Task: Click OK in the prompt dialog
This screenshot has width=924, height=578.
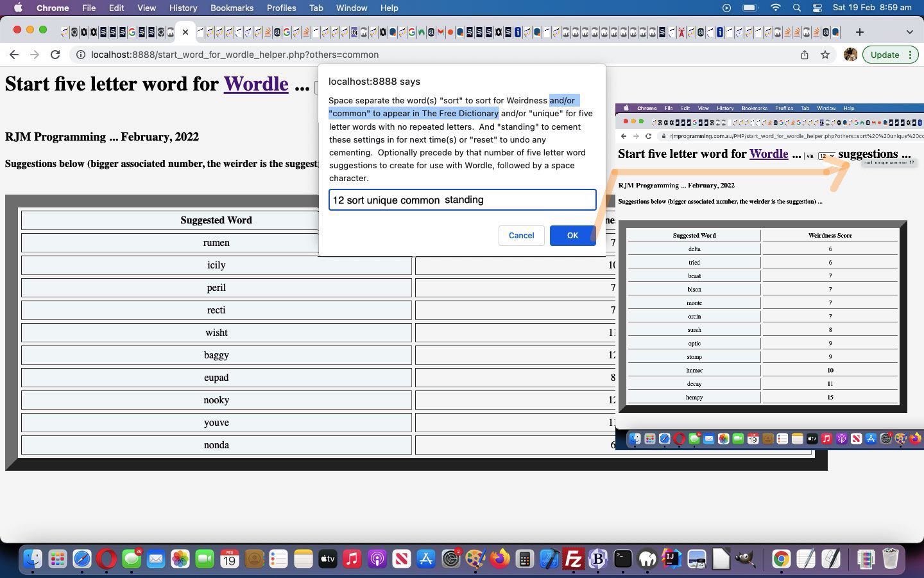Action: [x=572, y=236]
